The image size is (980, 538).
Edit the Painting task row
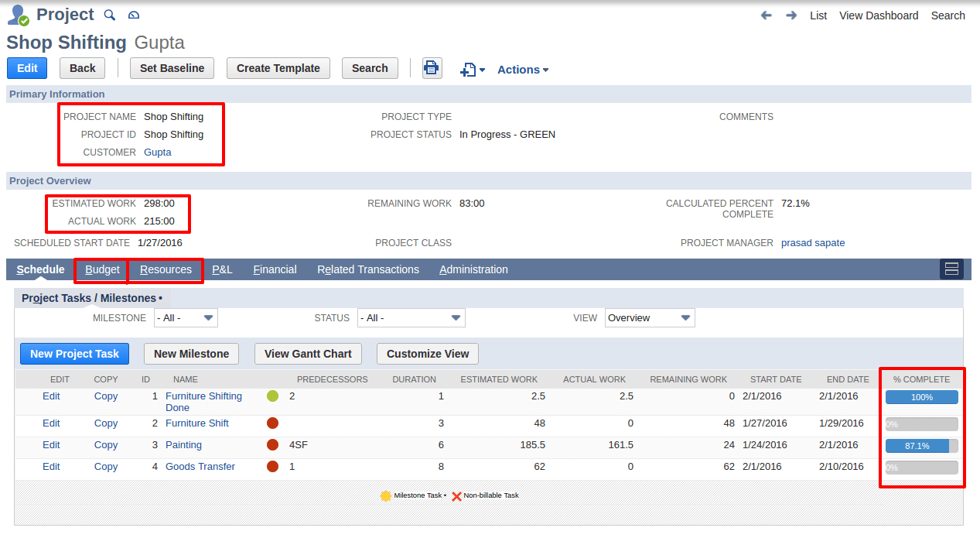point(51,445)
